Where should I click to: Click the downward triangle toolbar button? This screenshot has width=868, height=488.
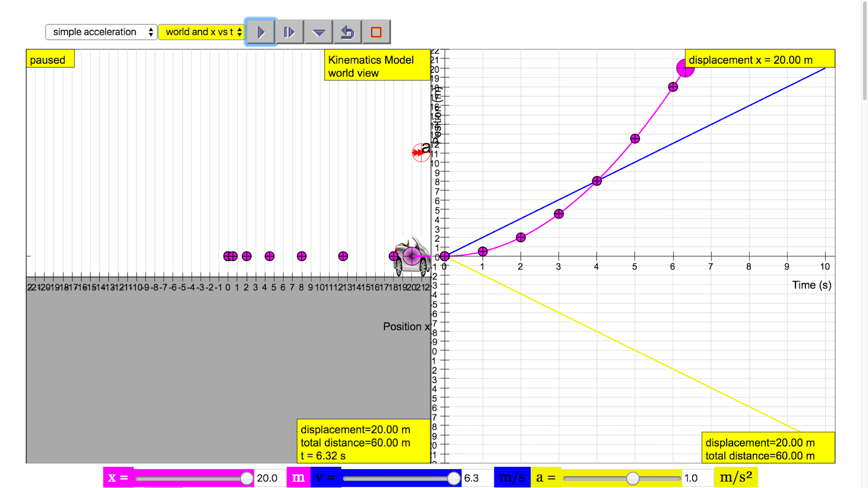click(x=318, y=32)
